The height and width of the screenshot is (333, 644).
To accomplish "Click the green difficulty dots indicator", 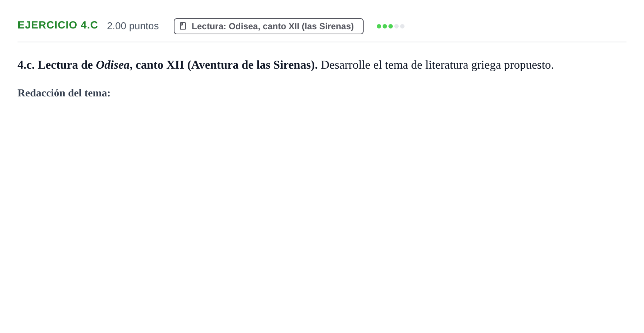I will click(391, 26).
